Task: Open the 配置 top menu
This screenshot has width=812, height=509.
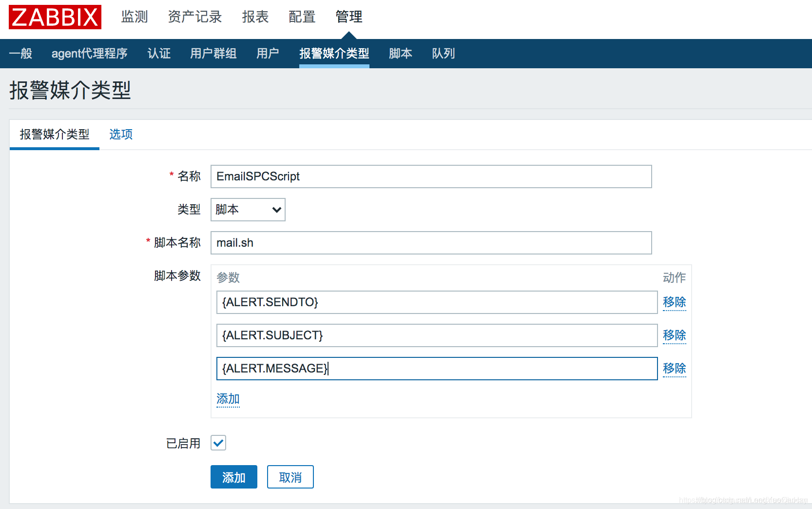Action: coord(302,17)
